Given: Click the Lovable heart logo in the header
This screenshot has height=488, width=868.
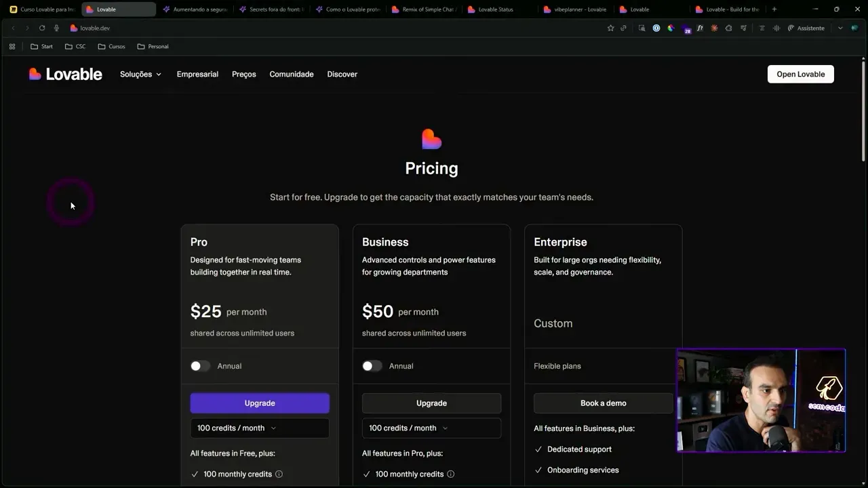Looking at the screenshot, I should click(x=35, y=73).
